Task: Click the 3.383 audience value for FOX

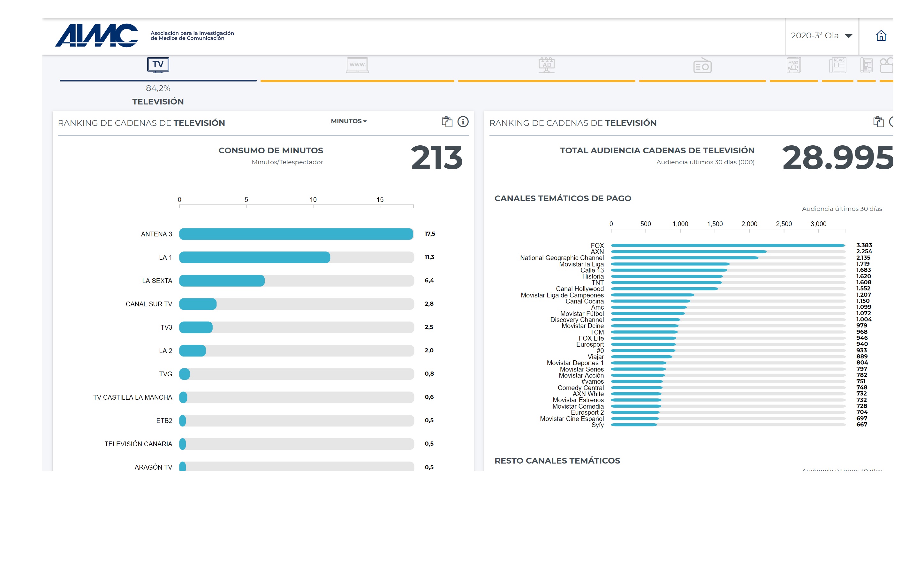Action: coord(864,245)
